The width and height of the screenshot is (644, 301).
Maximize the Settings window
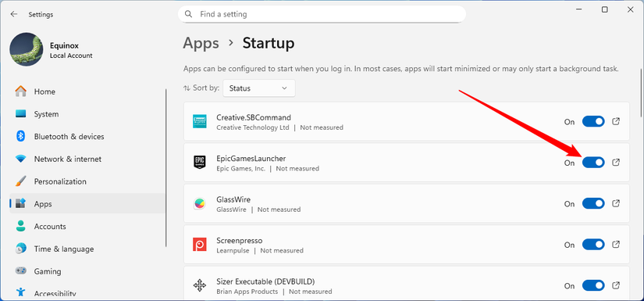pyautogui.click(x=604, y=9)
